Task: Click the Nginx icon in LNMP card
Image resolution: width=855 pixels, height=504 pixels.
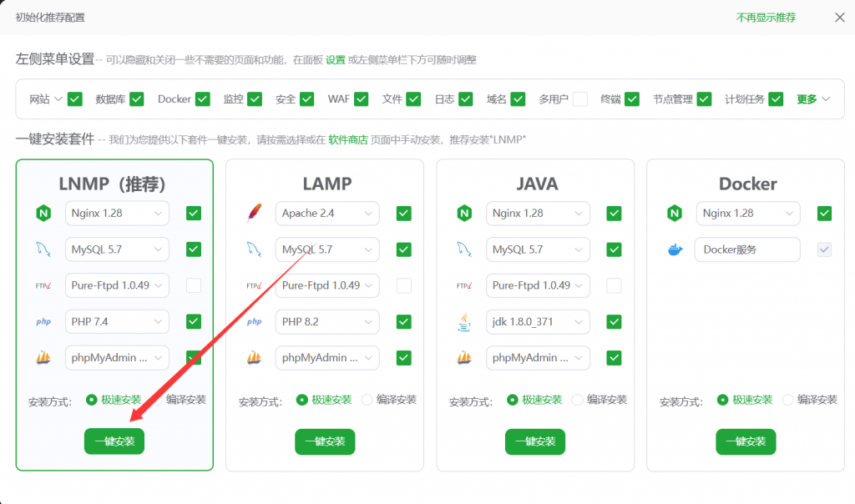Action: (43, 214)
